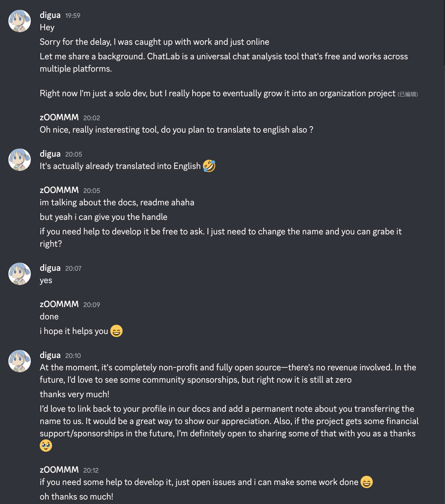This screenshot has height=504, width=445.
Task: Click the message 'oh thanks so much!'
Action: tap(76, 496)
